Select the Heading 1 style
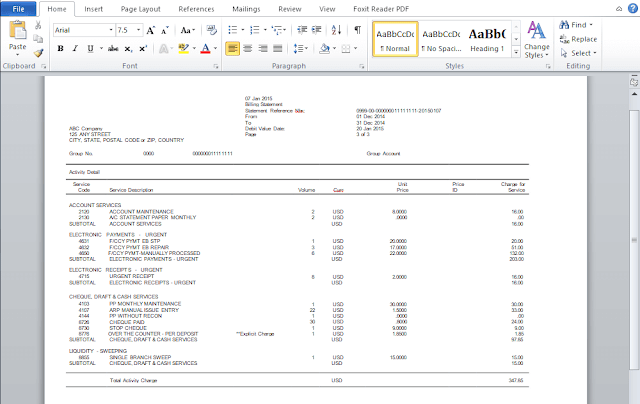This screenshot has width=640, height=404. tap(487, 39)
